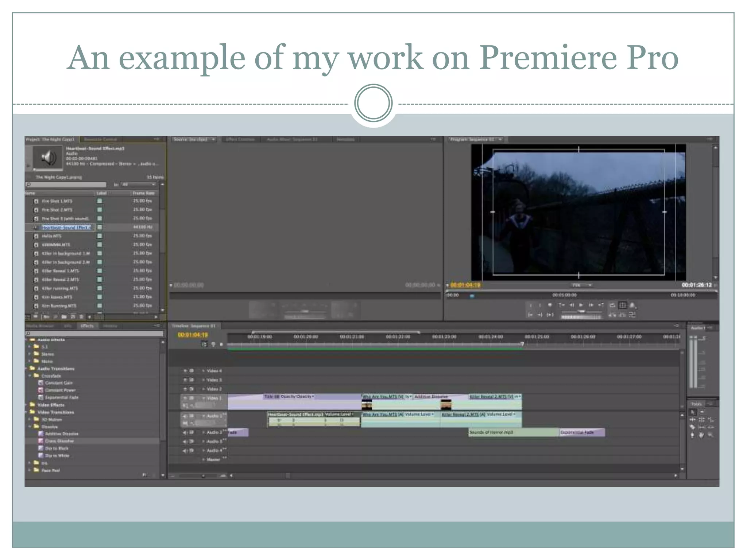Click the Additive Dissolve transition icon
Viewport: 747px width, 560px height.
click(41, 434)
